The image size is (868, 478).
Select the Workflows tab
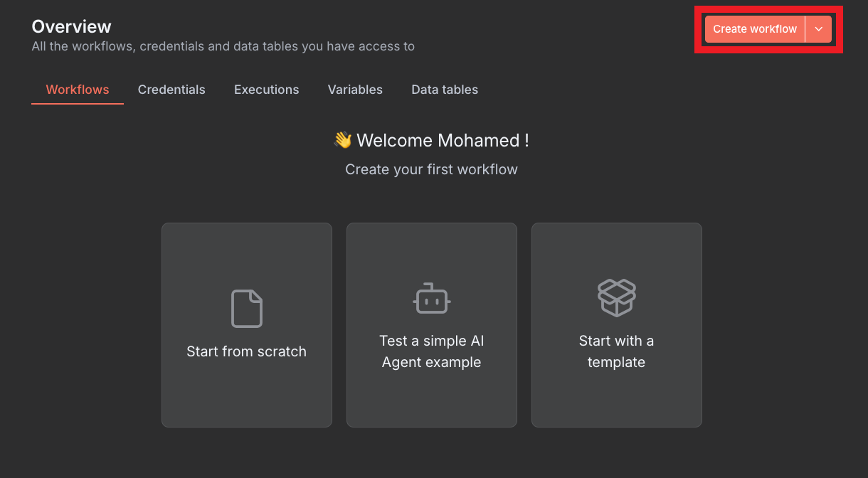tap(77, 90)
